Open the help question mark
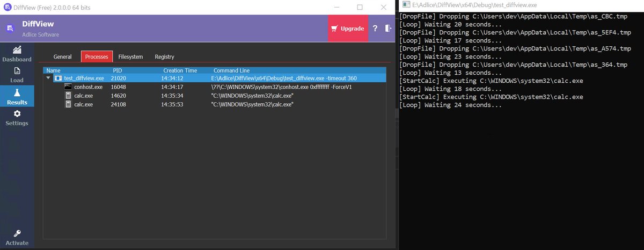This screenshot has width=644, height=250. pyautogui.click(x=375, y=28)
